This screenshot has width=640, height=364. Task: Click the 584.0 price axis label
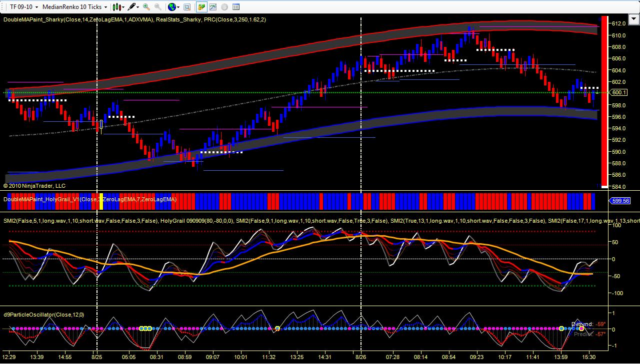pos(619,187)
